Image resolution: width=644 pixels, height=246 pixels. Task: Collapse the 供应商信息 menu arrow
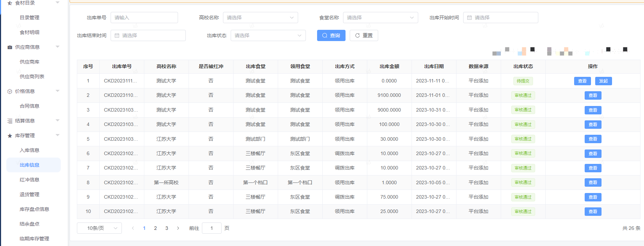(x=58, y=47)
